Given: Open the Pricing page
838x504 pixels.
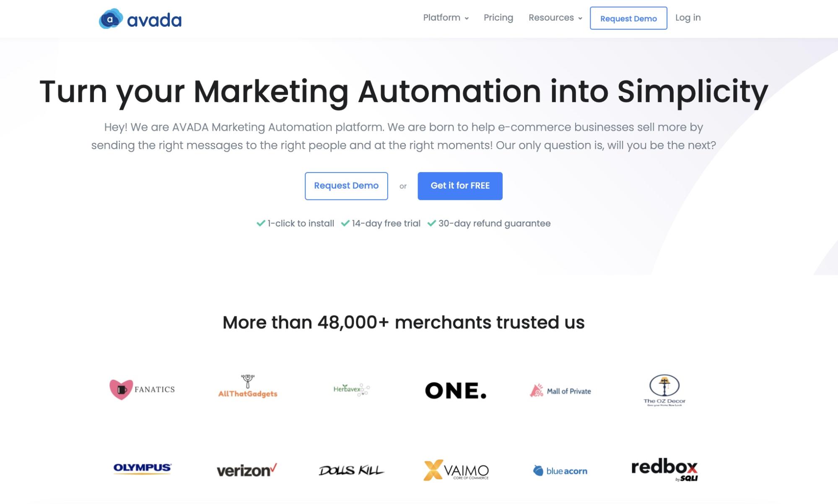Looking at the screenshot, I should click(x=498, y=17).
